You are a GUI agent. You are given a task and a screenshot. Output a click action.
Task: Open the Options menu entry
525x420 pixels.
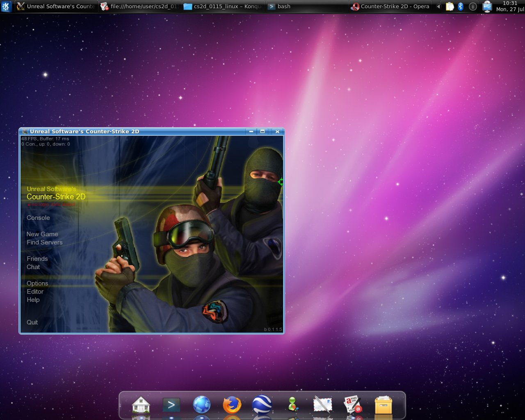coord(37,283)
